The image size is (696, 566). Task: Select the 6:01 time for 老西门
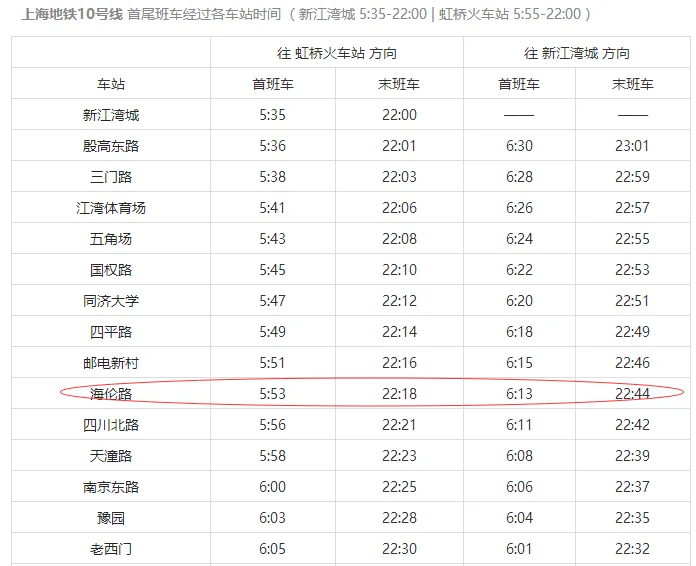click(519, 549)
